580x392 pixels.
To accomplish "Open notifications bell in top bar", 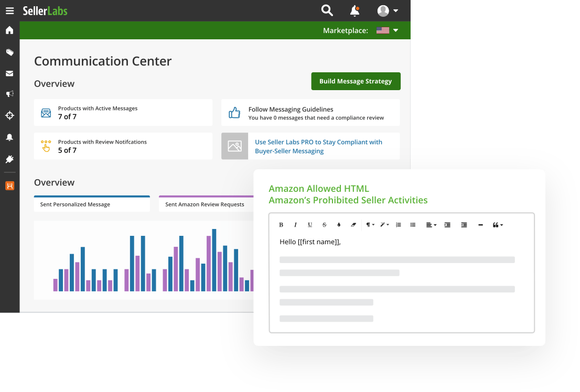I will 355,10.
